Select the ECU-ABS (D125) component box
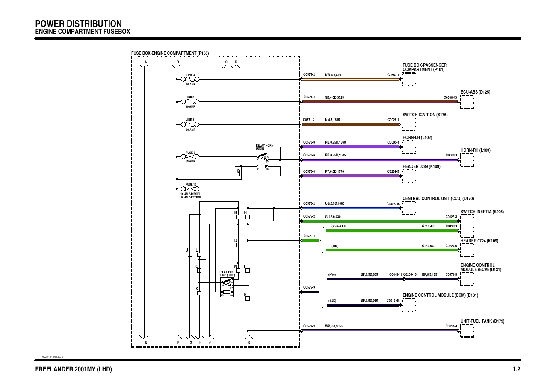 click(x=467, y=102)
